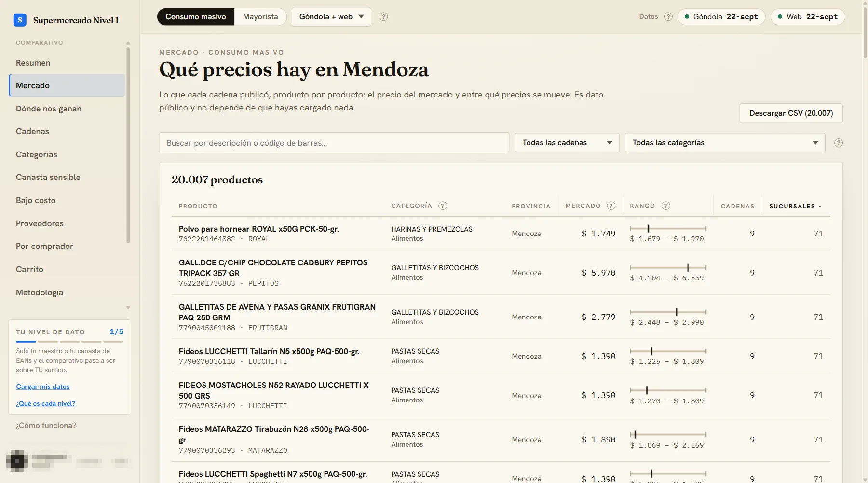Screen dimensions: 868x483
Task: Open the Rango column help icon
Action: [x=666, y=206]
